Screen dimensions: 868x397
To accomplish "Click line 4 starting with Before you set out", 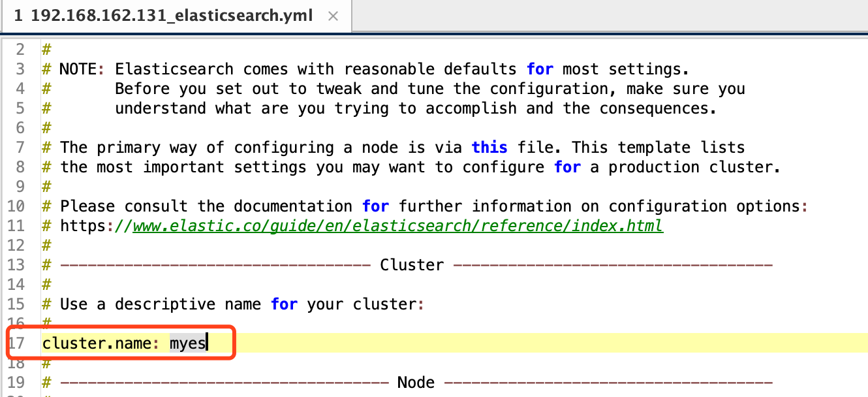I will click(430, 89).
